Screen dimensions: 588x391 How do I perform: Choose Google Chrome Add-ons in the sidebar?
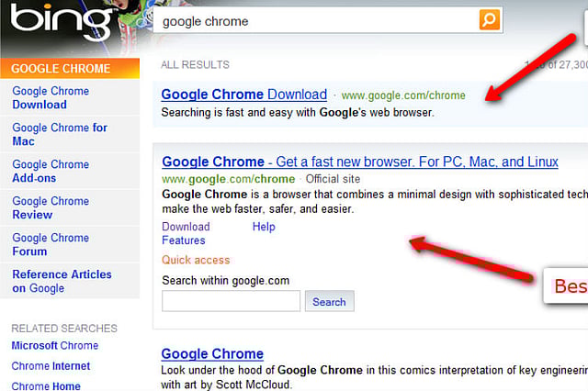[51, 171]
